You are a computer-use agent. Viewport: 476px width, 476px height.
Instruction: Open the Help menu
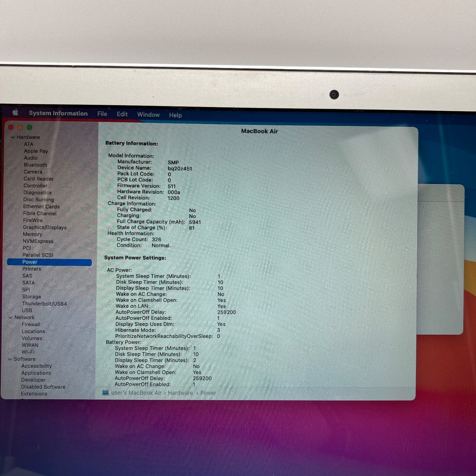point(175,115)
